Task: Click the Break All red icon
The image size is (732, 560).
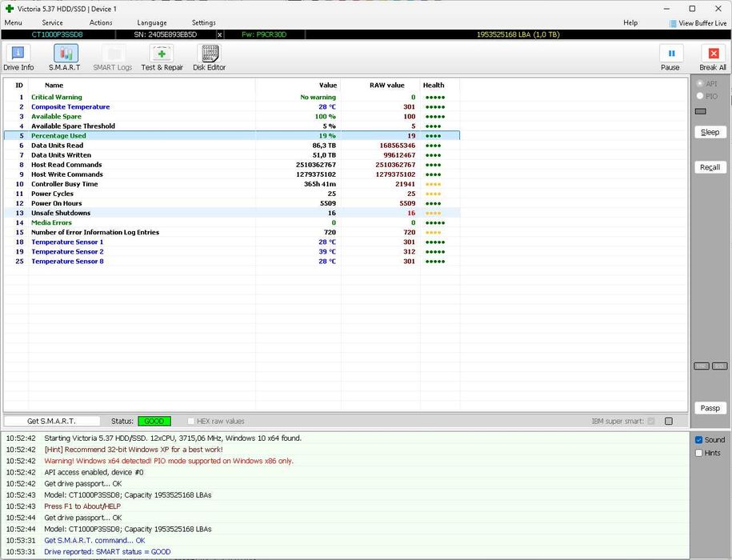Action: tap(714, 54)
